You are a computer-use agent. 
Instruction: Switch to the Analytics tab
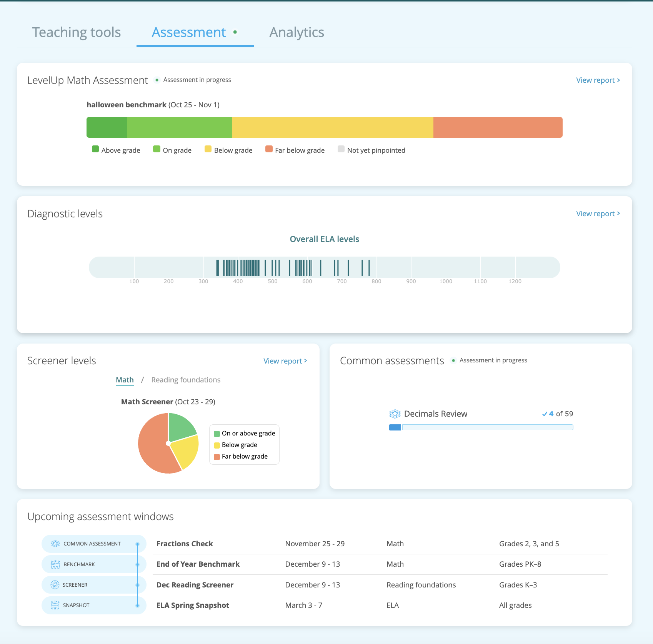[x=297, y=32]
